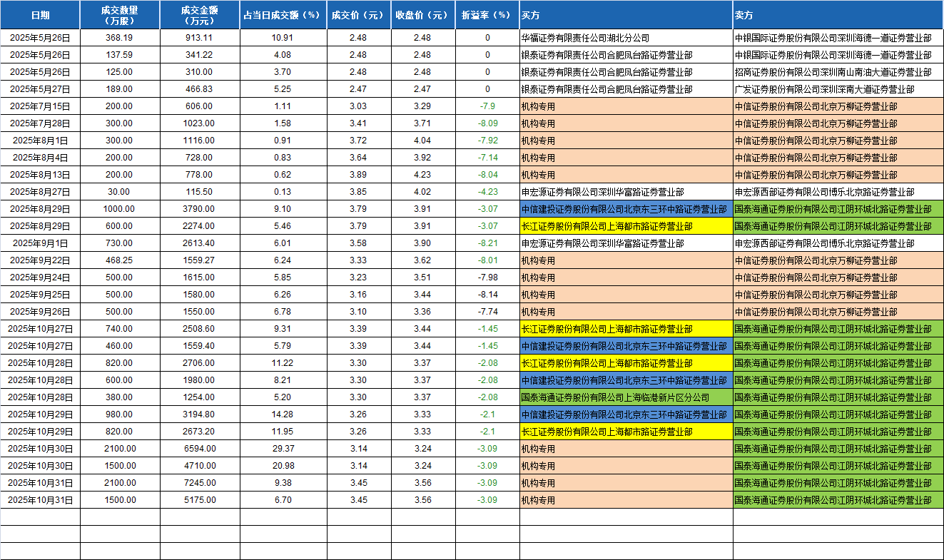This screenshot has width=944, height=560.
Task: Select the amount cell 2613.40
Action: coord(200,243)
